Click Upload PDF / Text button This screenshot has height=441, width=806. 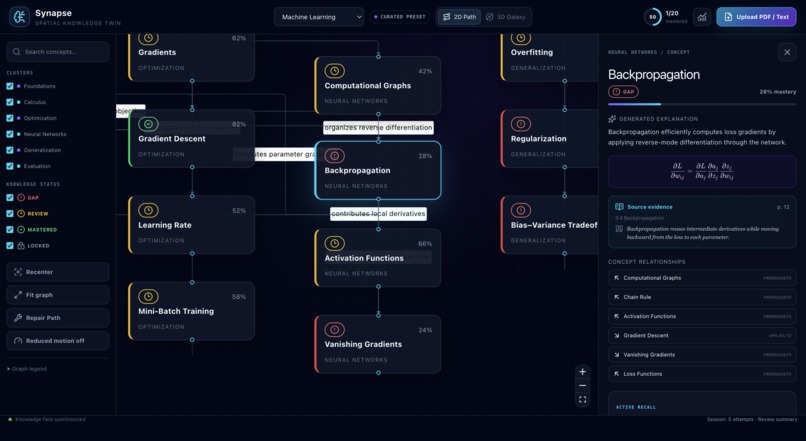[x=756, y=17]
